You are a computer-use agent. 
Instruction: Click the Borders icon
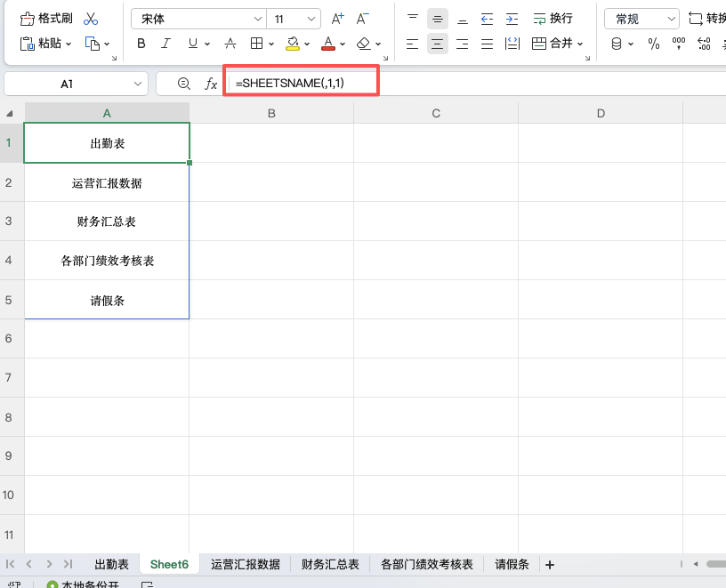point(256,44)
